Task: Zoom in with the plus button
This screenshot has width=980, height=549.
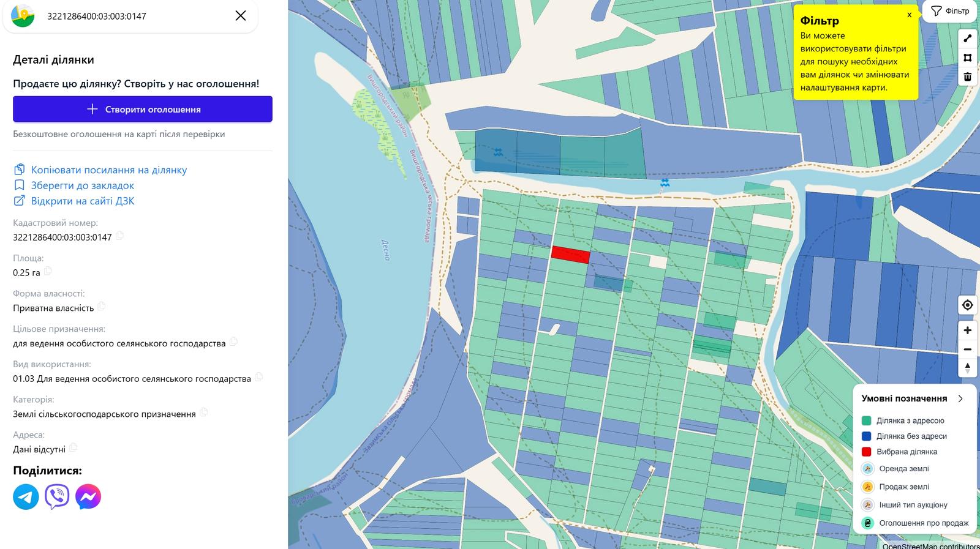Action: coord(968,330)
